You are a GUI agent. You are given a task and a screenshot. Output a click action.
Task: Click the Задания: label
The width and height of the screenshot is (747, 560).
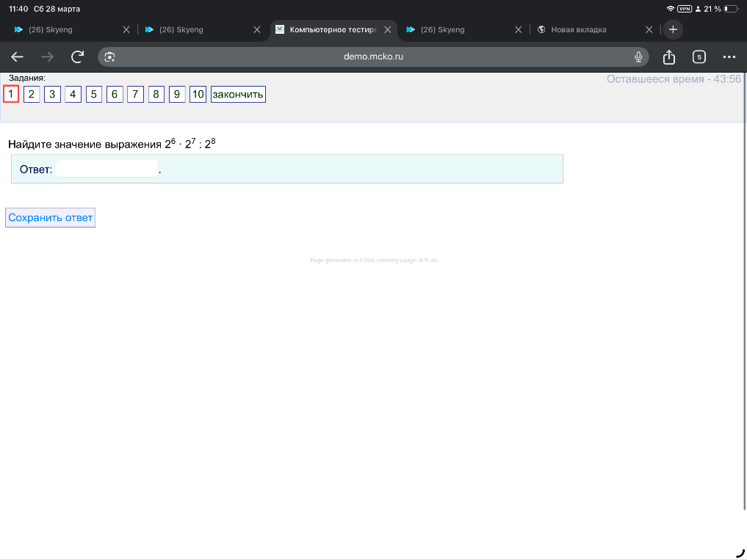click(27, 78)
